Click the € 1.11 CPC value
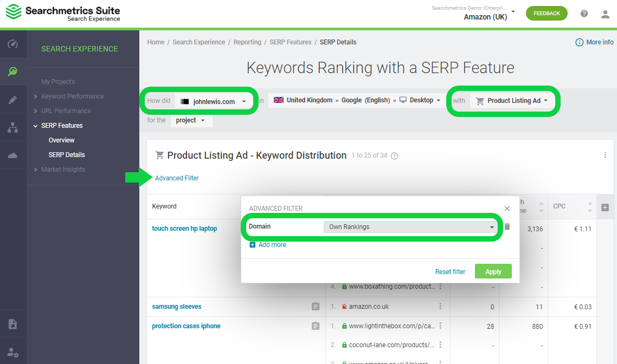 click(583, 229)
